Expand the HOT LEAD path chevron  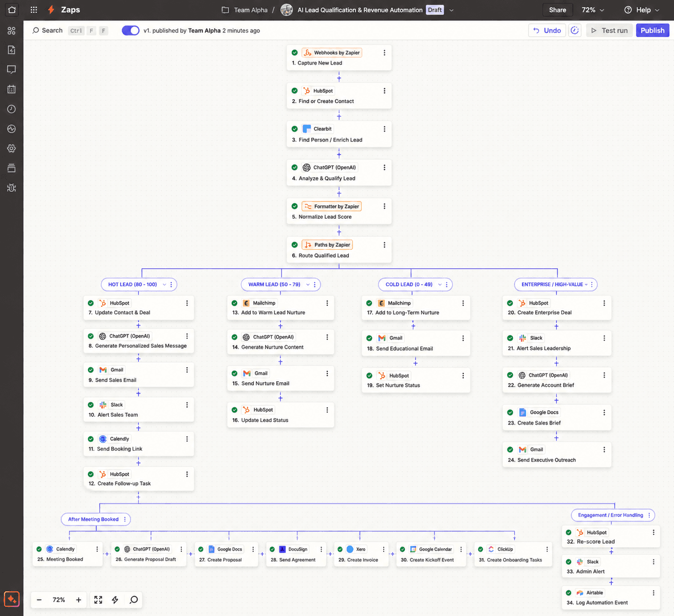click(x=164, y=285)
